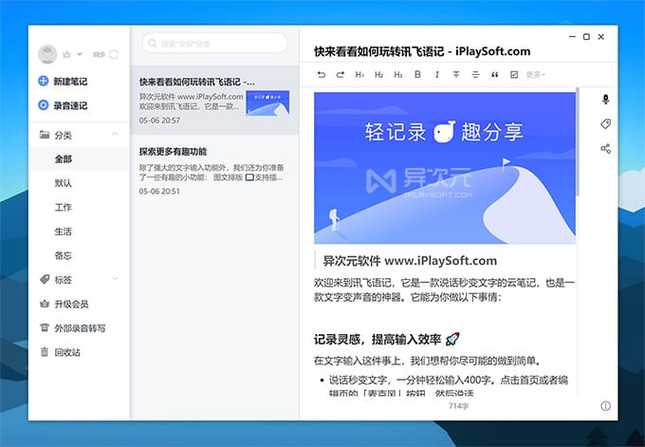Toggle the strikethrough formatting icon
The height and width of the screenshot is (447, 645).
pyautogui.click(x=456, y=74)
